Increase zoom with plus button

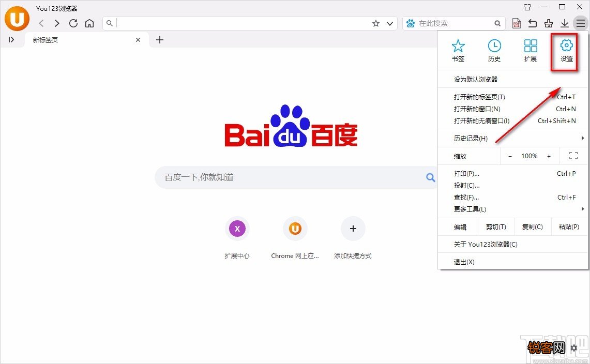click(x=549, y=156)
